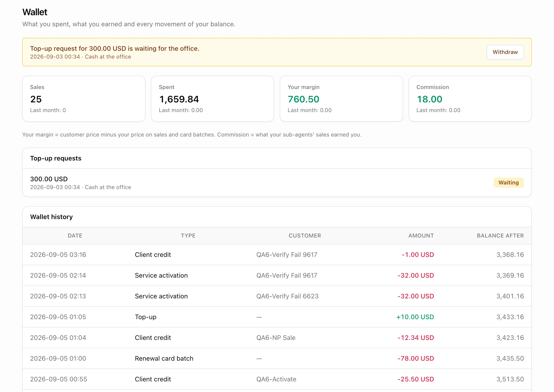Select Client credit type at 00:55 row

(x=153, y=379)
